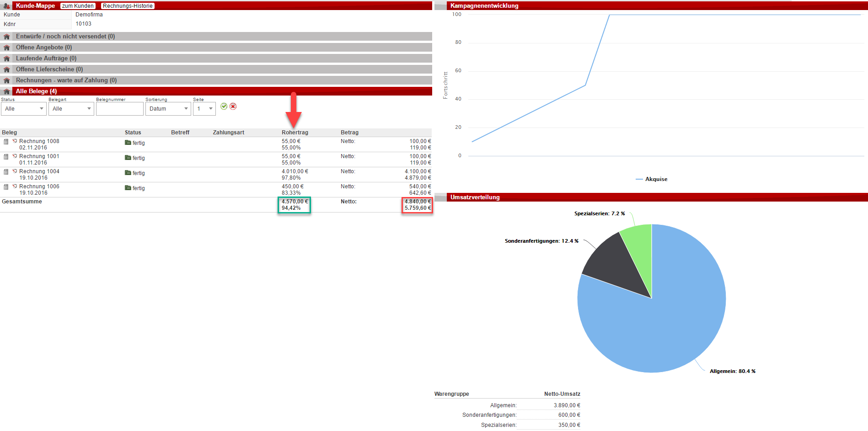868x431 pixels.
Task: Open Rechnung 1001 link
Action: 39,156
